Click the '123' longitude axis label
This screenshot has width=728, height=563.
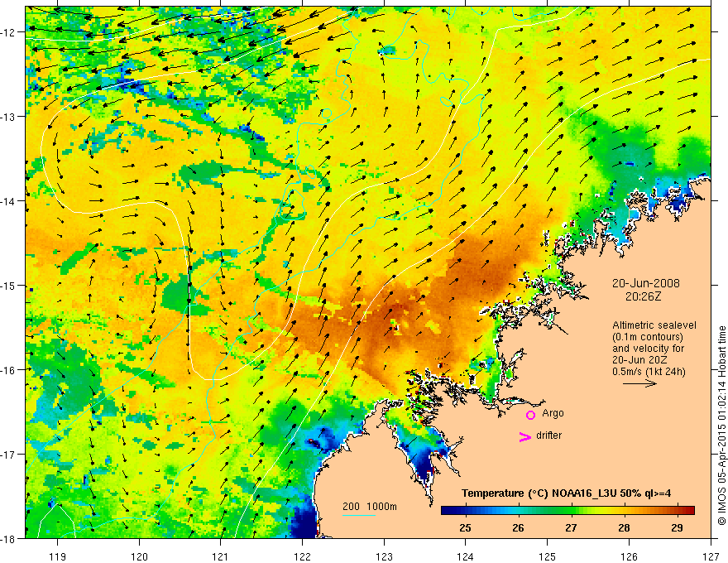click(x=384, y=556)
